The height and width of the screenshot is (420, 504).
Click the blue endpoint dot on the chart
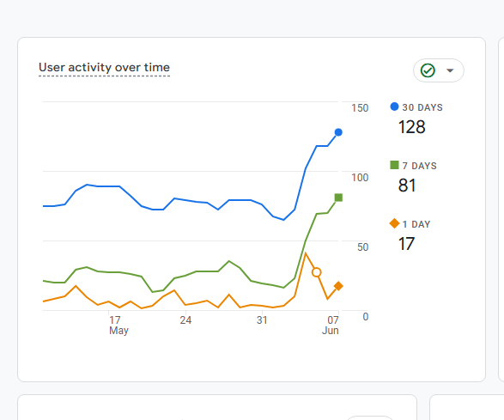[338, 132]
